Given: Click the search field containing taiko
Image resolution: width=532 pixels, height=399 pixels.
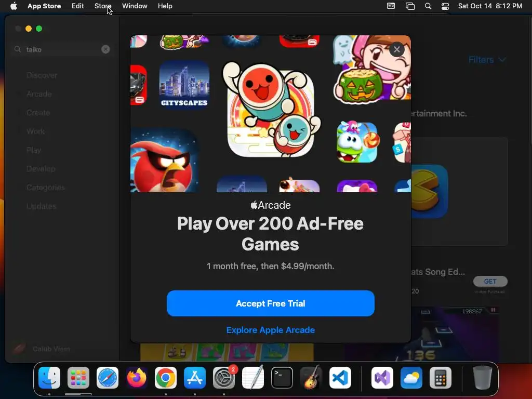Looking at the screenshot, I should pyautogui.click(x=62, y=49).
